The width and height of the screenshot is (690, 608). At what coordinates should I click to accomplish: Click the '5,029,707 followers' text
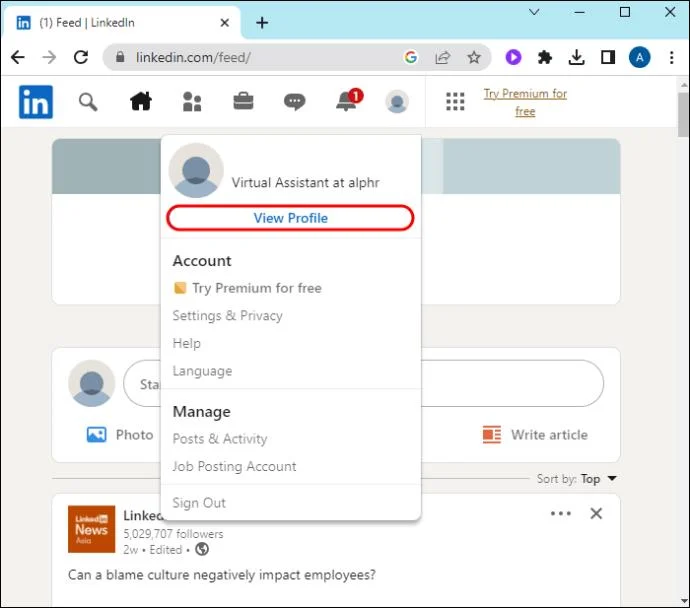pyautogui.click(x=173, y=534)
